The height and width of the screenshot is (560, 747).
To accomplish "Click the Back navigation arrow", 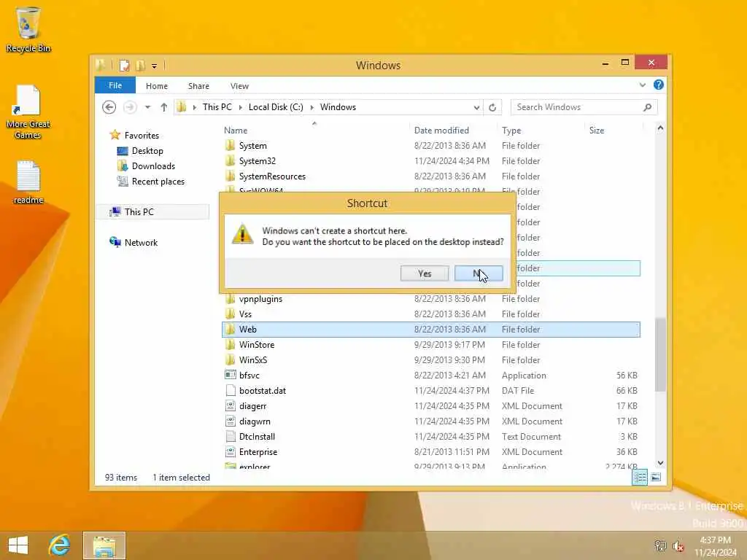I will (x=109, y=107).
